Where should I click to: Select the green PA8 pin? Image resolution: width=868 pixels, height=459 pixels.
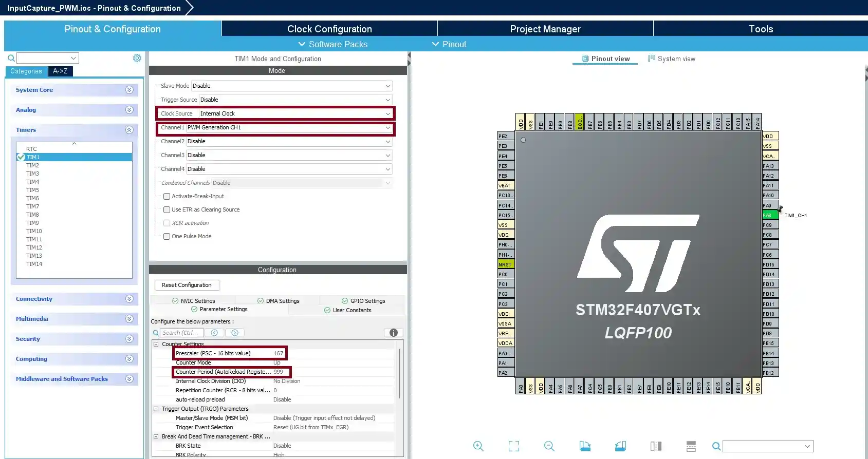770,215
